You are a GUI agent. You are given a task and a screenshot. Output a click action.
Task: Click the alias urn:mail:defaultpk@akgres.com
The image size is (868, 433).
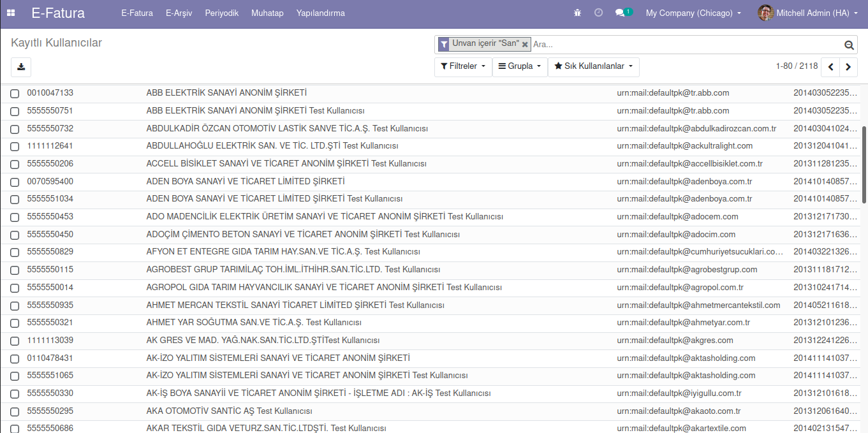point(675,341)
